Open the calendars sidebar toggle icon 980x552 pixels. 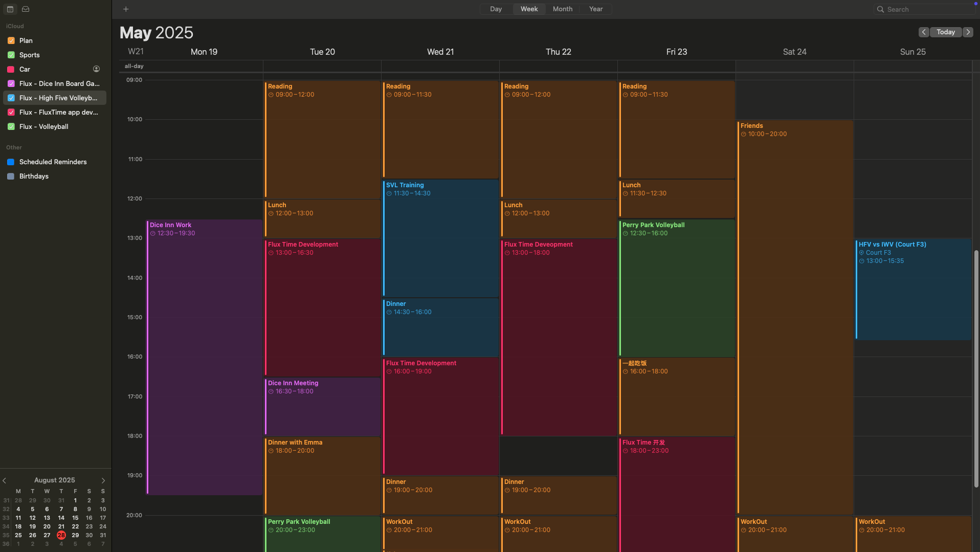[10, 9]
